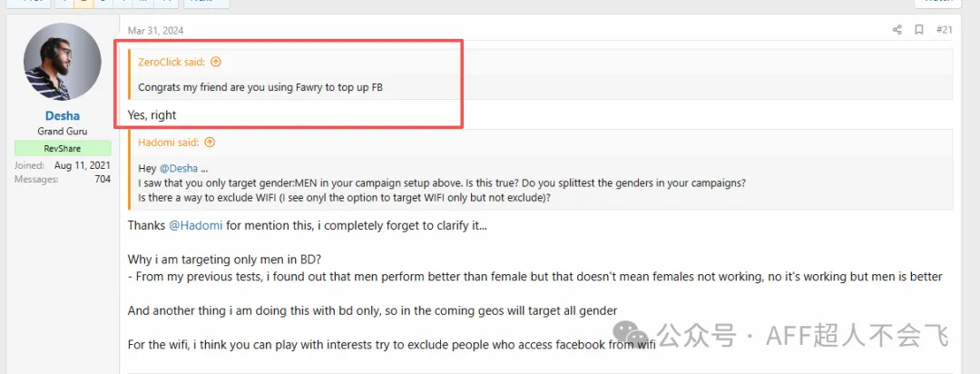Screen dimensions: 980x374
Task: Open Desha's profile from the username link
Action: (63, 115)
